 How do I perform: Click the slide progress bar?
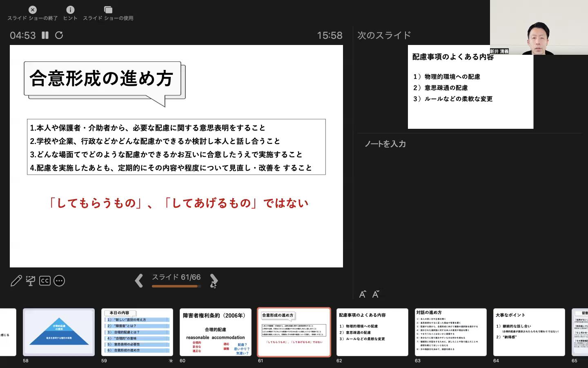pos(176,286)
